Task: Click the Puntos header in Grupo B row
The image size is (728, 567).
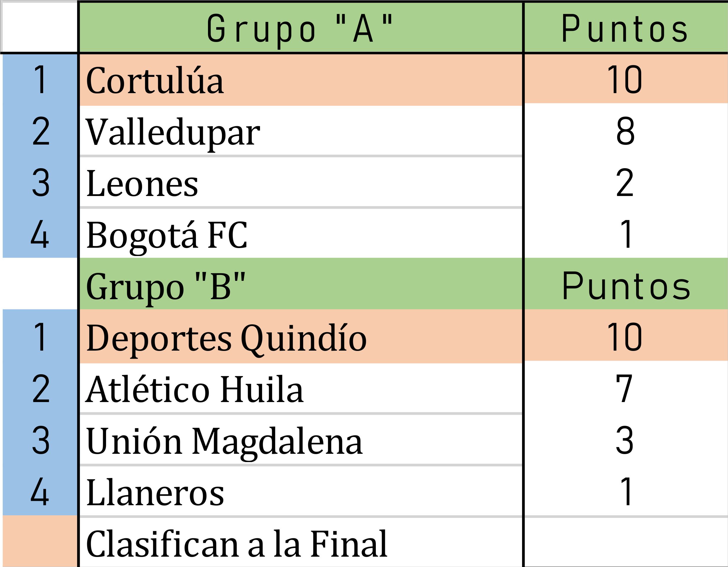Action: click(625, 286)
